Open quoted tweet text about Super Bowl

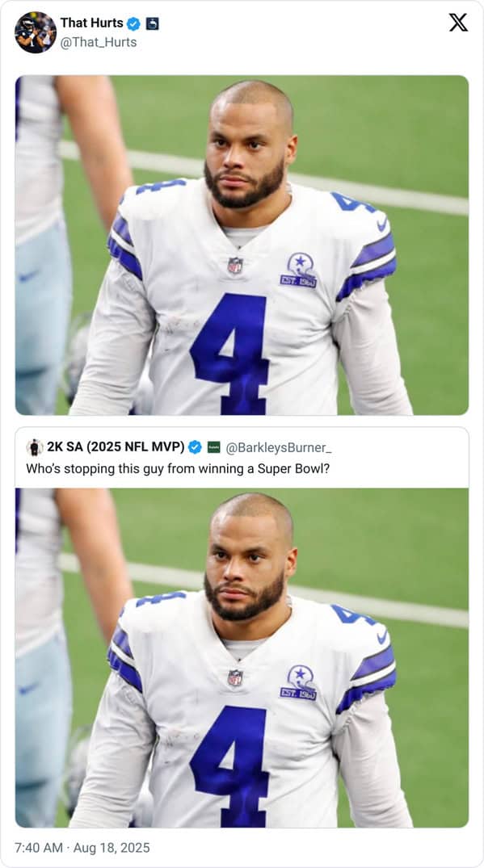click(x=178, y=468)
